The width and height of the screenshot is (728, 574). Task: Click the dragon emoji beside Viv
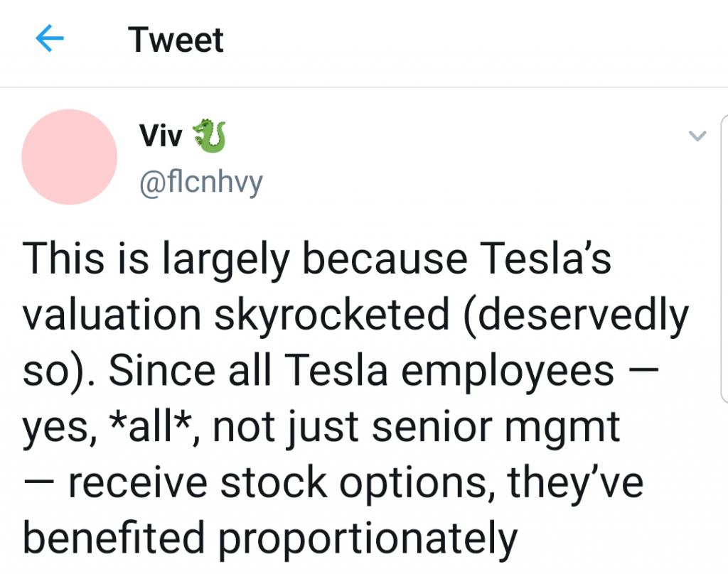point(209,136)
